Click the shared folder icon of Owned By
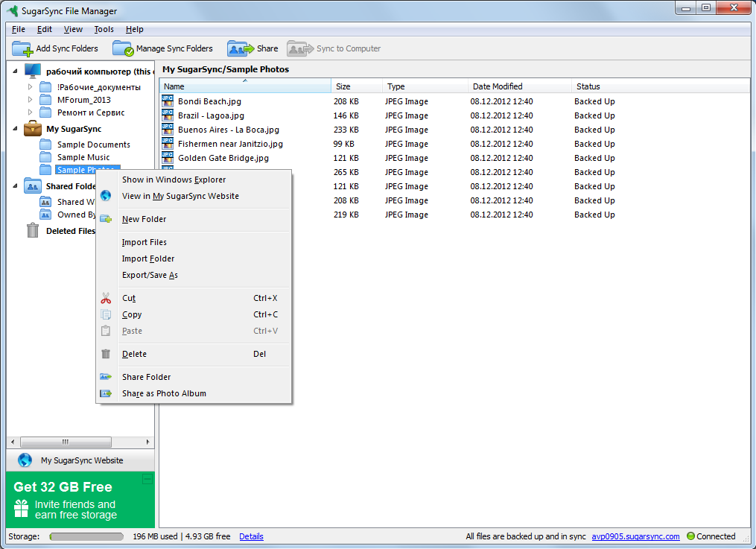The height and width of the screenshot is (549, 756). tap(45, 215)
